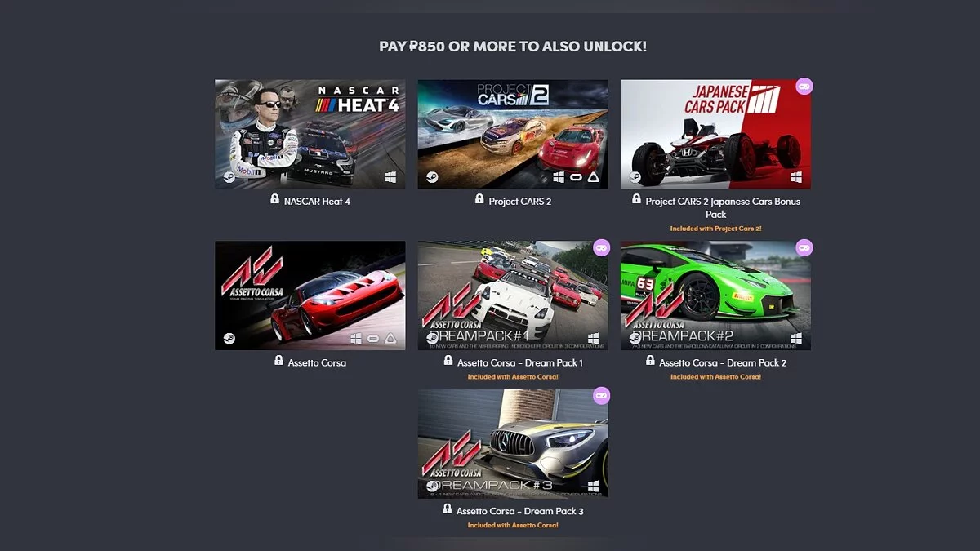Image resolution: width=980 pixels, height=551 pixels.
Task: Click the lock icon beside Assetto Corsa title
Action: click(279, 361)
